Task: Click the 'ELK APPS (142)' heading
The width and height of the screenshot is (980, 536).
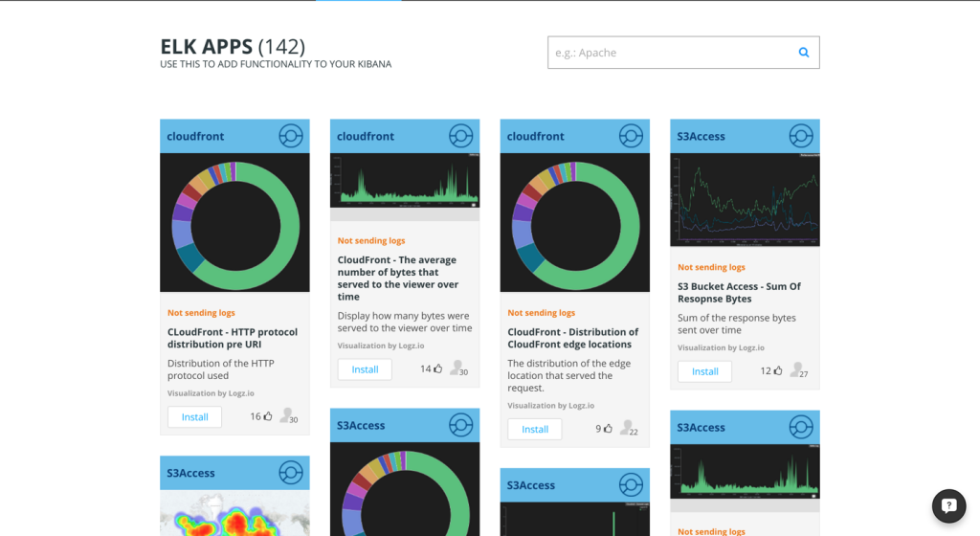Action: click(233, 46)
